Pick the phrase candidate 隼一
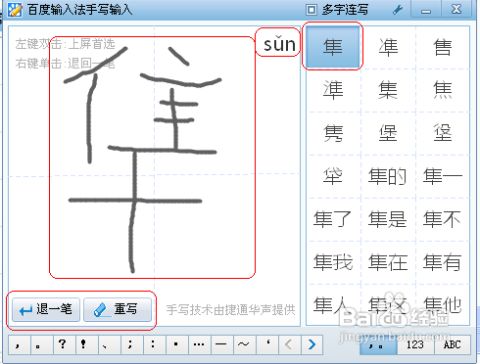480x364 pixels. (x=443, y=176)
